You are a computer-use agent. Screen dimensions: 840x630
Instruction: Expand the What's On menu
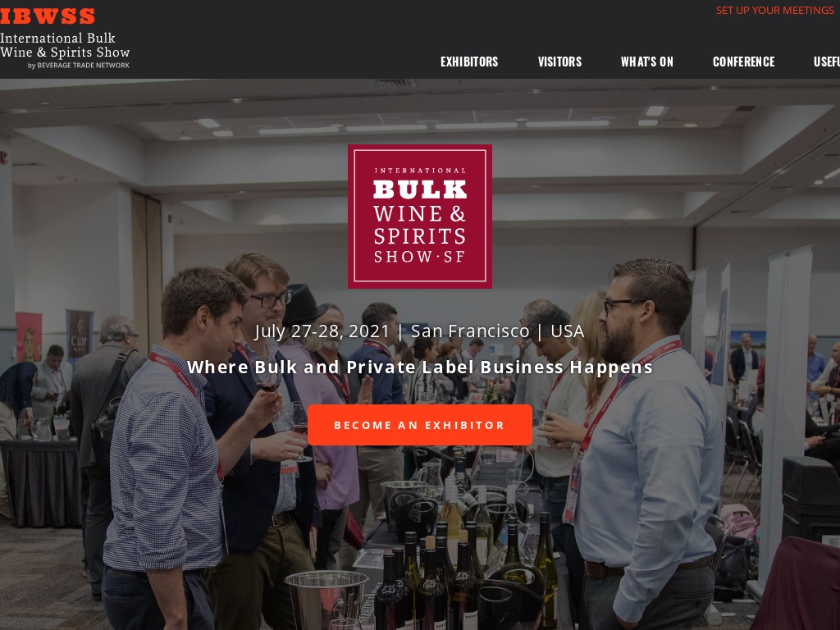click(647, 62)
